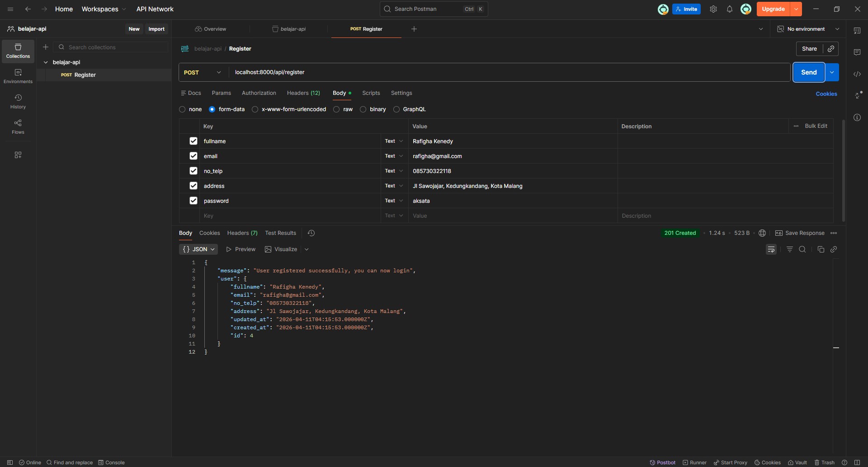Open the Environments sidebar panel
This screenshot has height=467, width=868.
pyautogui.click(x=18, y=76)
